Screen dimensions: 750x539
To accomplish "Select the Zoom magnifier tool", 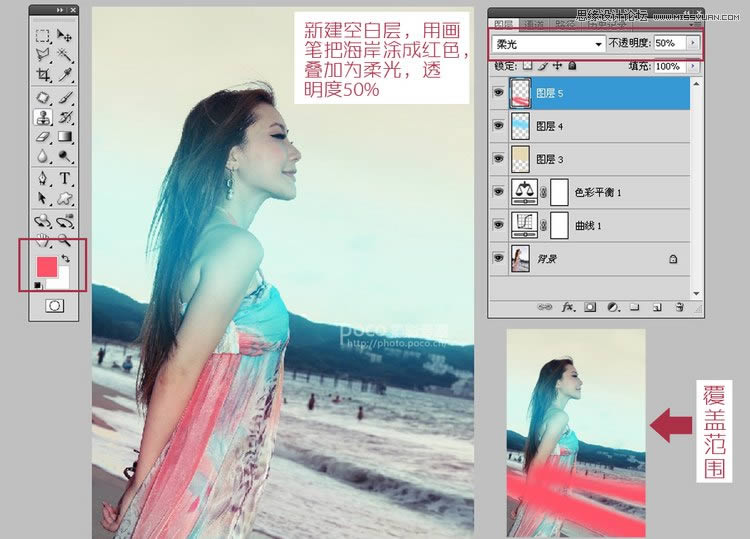I will (x=65, y=240).
